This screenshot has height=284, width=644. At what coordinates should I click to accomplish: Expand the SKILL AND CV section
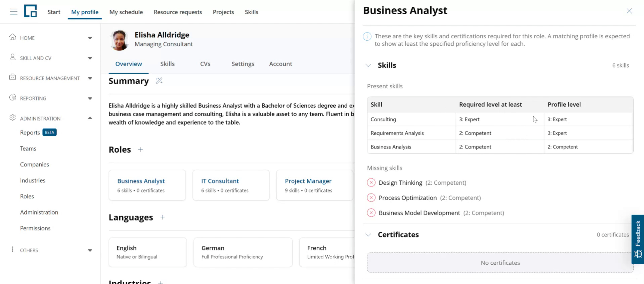click(90, 58)
